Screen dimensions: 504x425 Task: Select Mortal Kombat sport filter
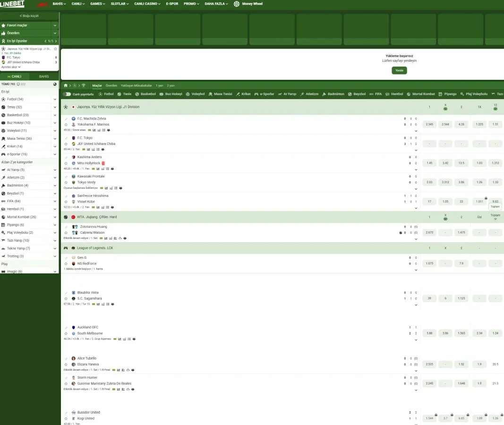(x=421, y=94)
